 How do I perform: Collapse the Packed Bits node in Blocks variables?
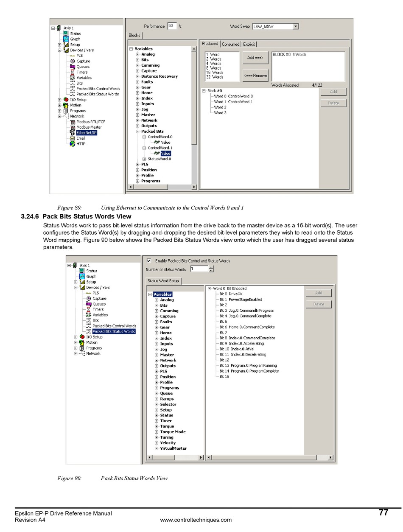tap(137, 132)
